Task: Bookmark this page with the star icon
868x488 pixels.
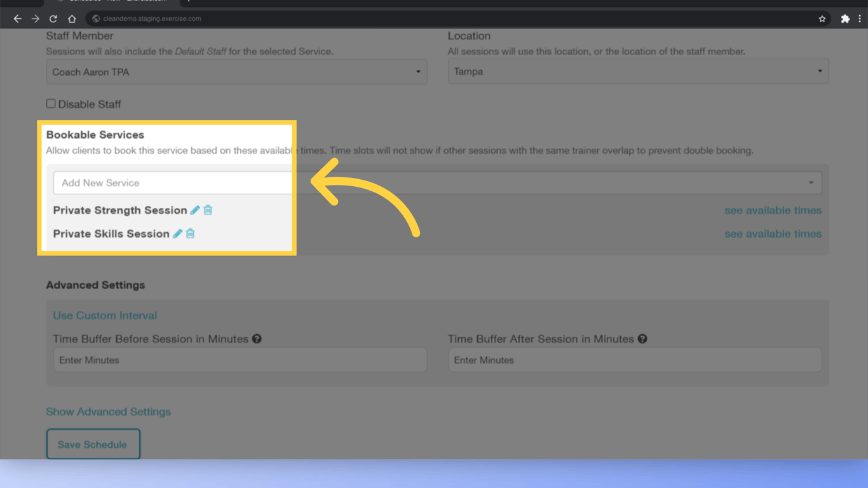Action: tap(823, 18)
